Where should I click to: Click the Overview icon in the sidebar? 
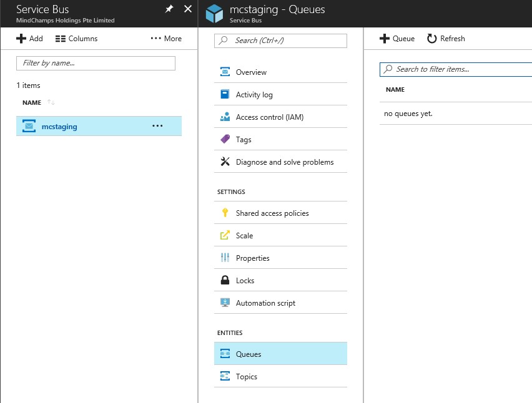pos(225,72)
